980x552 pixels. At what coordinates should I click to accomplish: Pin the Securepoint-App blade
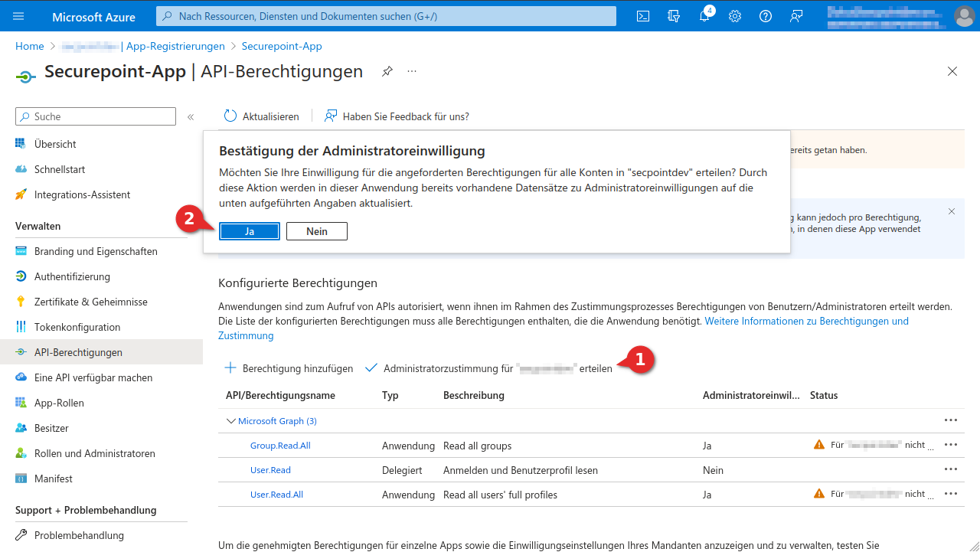pos(387,71)
